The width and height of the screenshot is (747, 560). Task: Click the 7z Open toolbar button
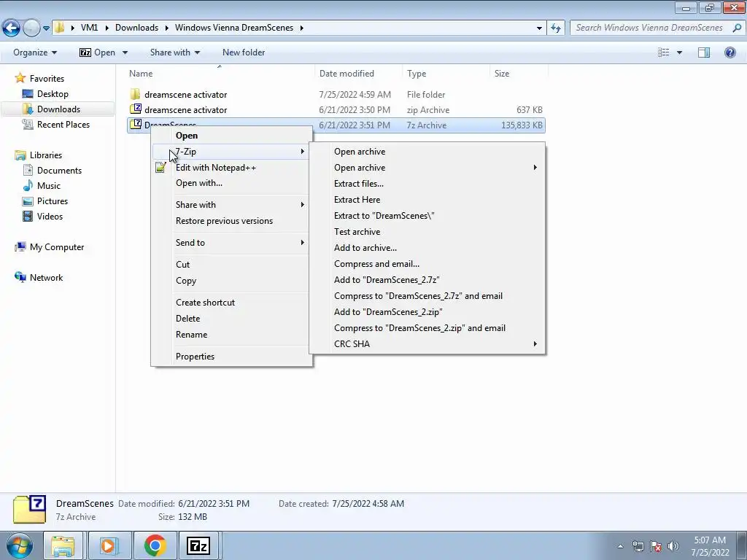click(x=97, y=52)
